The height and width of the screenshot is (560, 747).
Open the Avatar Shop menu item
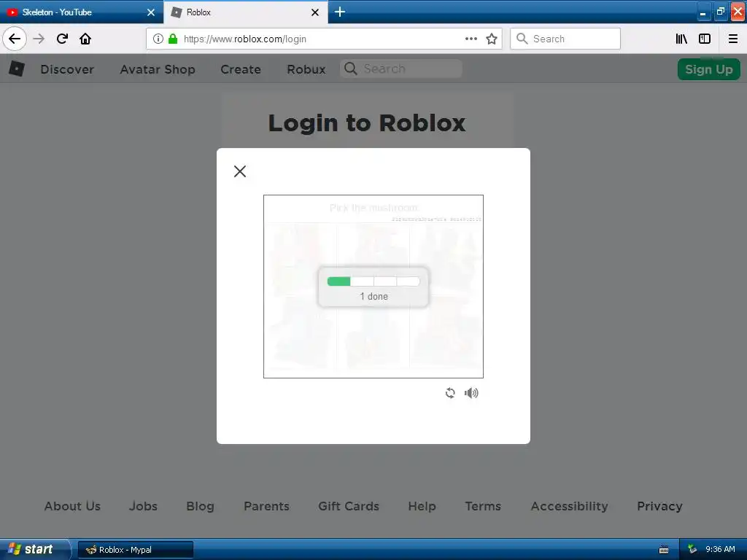pyautogui.click(x=158, y=69)
